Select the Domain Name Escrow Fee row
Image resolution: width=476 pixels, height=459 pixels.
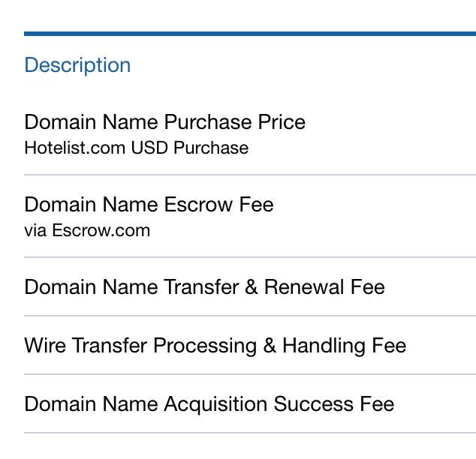point(149,205)
